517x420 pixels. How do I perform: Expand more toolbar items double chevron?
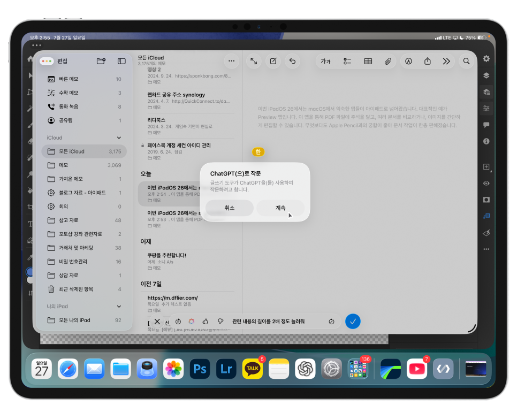coord(446,61)
